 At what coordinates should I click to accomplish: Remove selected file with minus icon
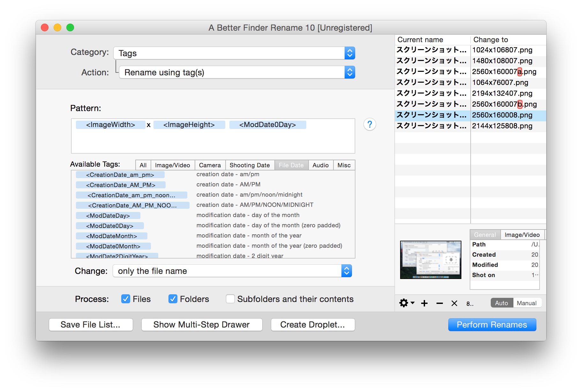[x=439, y=303]
